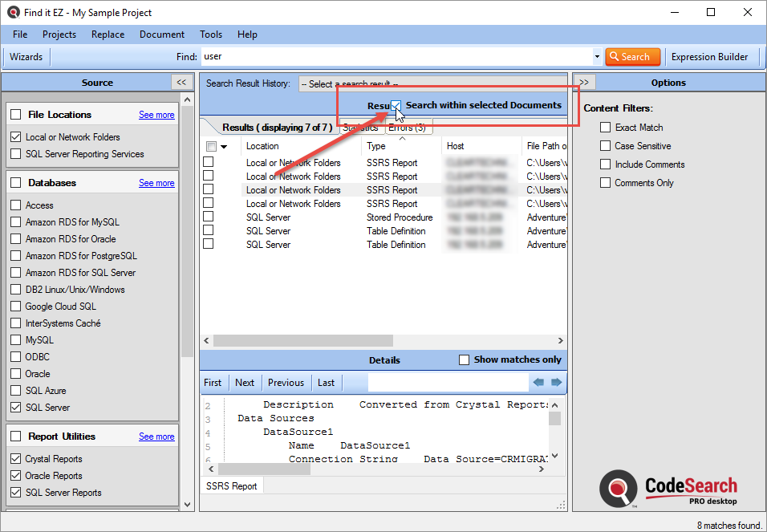The height and width of the screenshot is (532, 767).
Task: Click the Wizards button
Action: pyautogui.click(x=26, y=57)
